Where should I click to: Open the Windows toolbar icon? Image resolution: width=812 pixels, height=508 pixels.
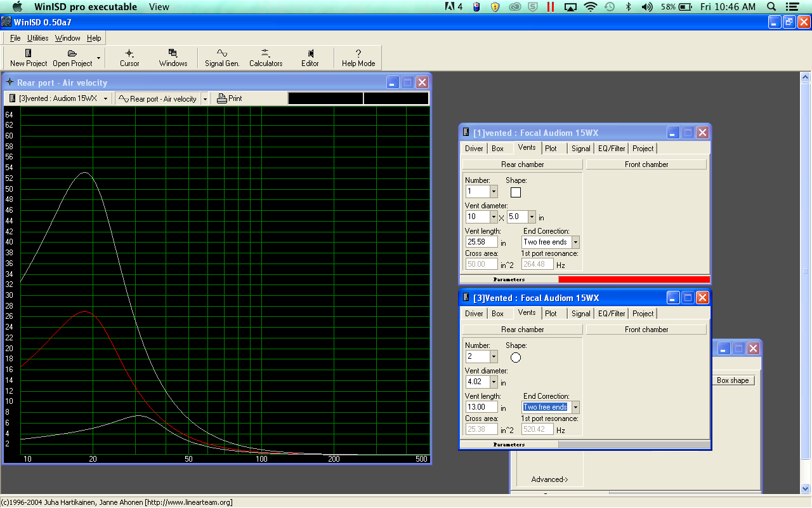(x=173, y=57)
